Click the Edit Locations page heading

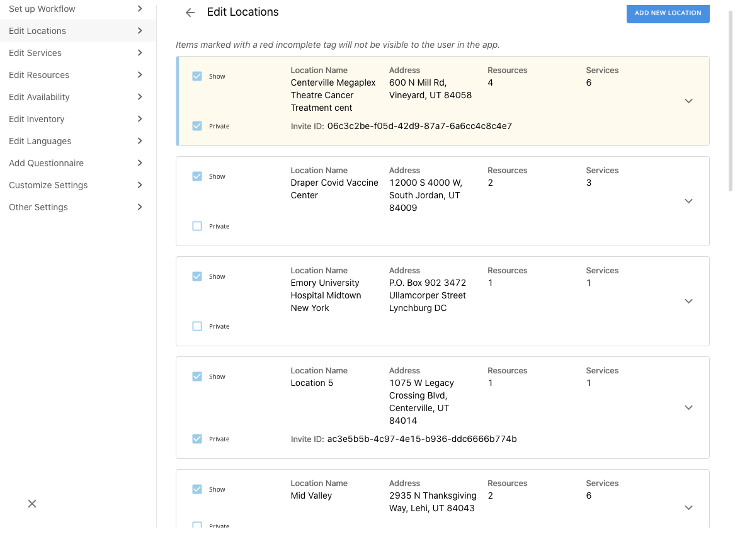click(x=243, y=12)
